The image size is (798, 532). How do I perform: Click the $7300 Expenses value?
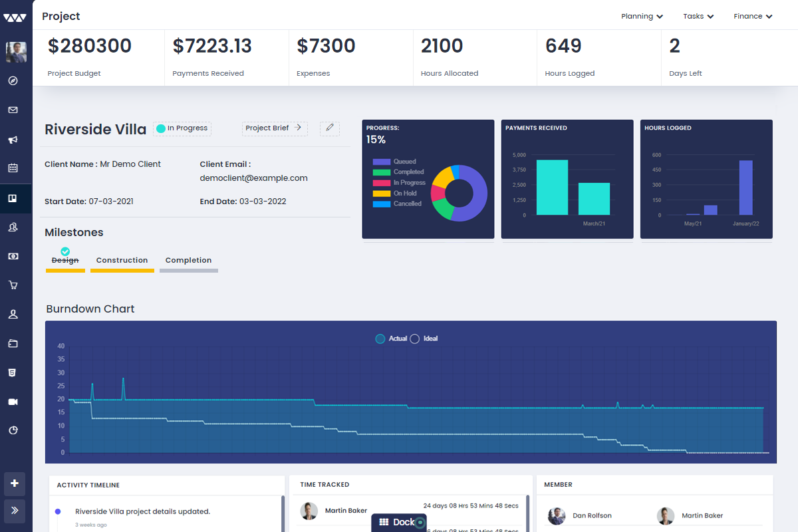pos(326,46)
